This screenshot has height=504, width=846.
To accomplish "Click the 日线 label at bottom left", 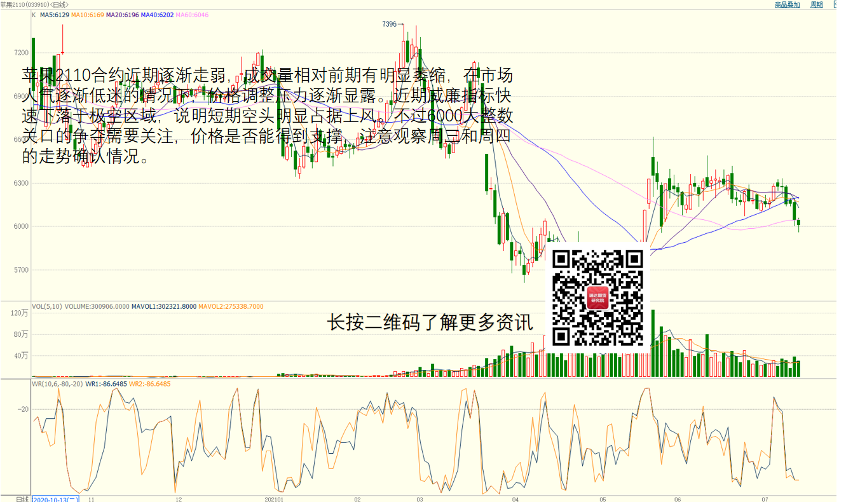I will click(x=22, y=500).
